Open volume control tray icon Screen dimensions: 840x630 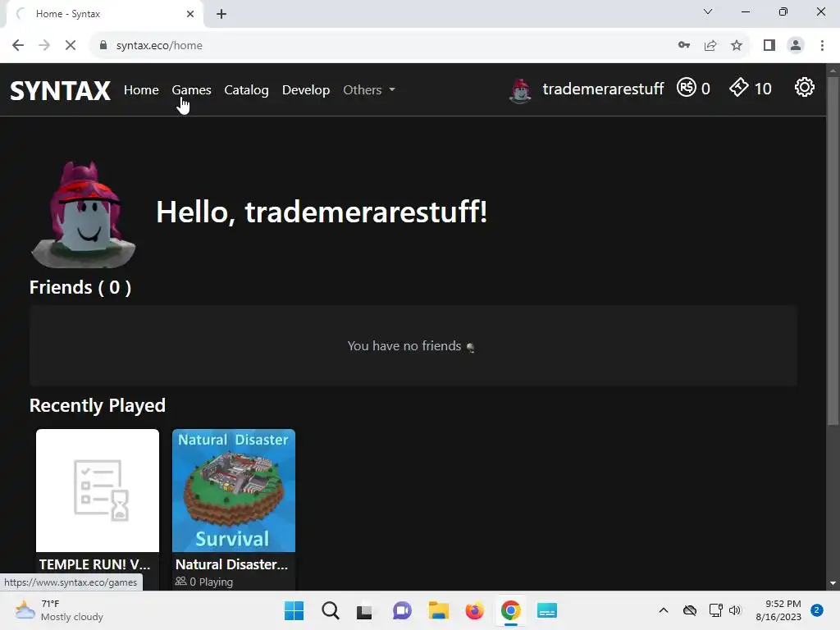click(x=735, y=610)
